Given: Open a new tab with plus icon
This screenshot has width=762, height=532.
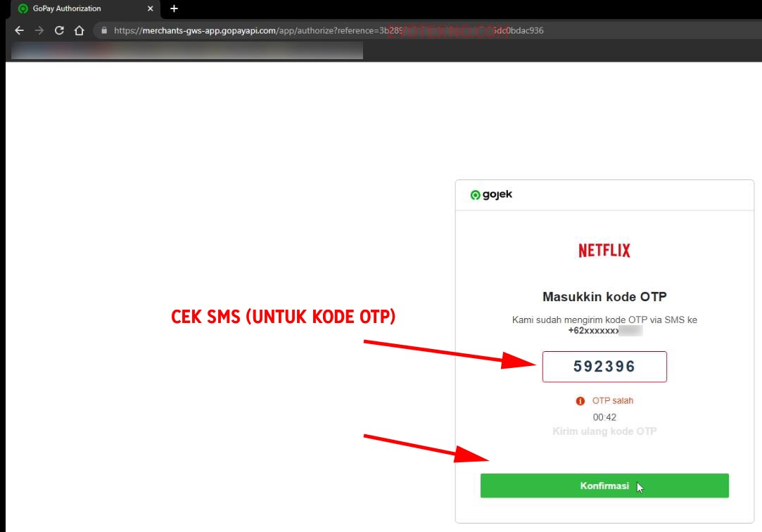Looking at the screenshot, I should (174, 8).
